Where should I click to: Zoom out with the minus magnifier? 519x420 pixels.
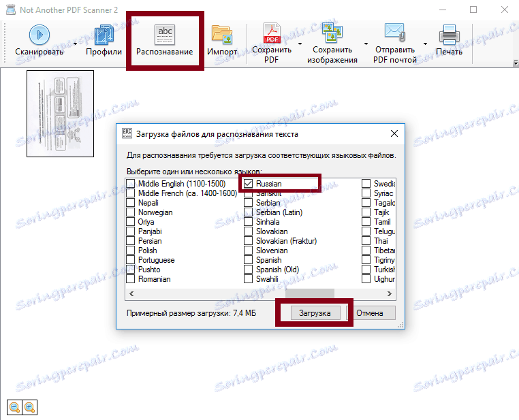pos(14,407)
